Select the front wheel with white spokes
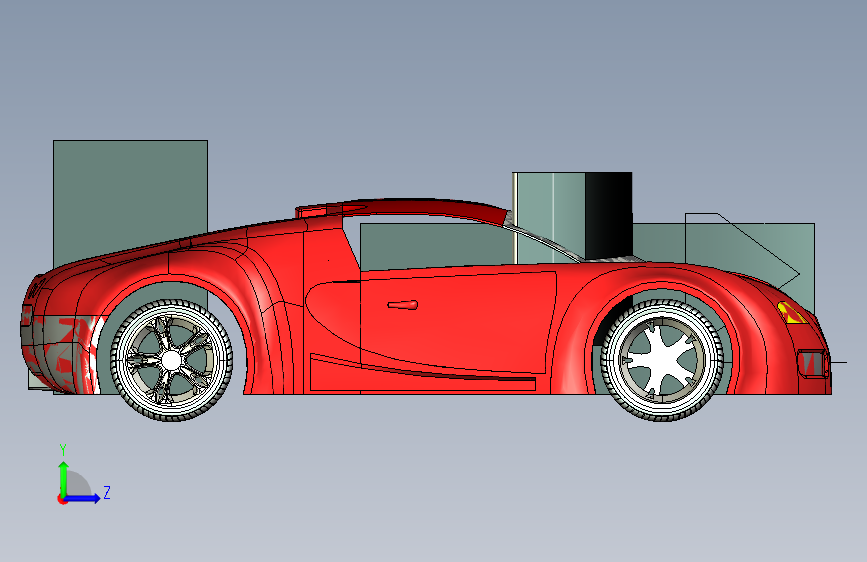 tap(662, 360)
